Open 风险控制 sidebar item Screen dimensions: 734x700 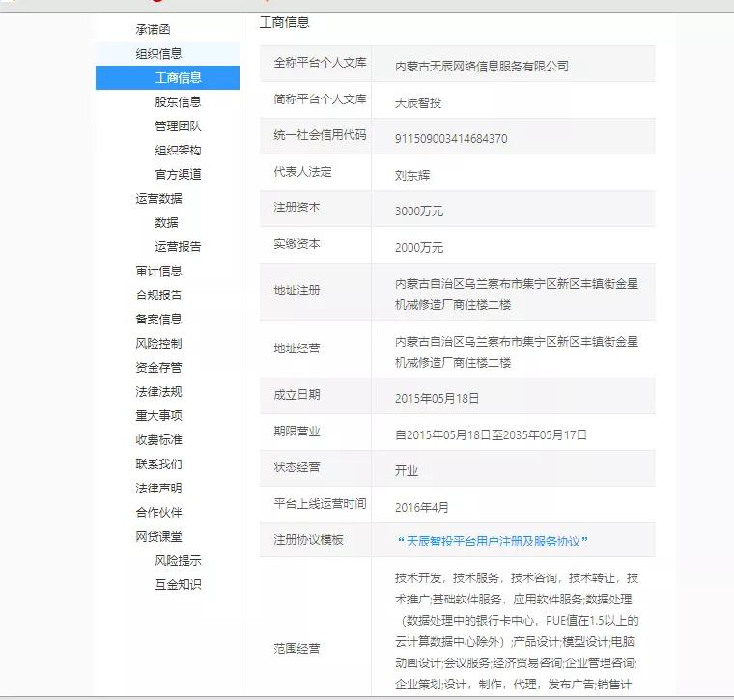coord(158,344)
